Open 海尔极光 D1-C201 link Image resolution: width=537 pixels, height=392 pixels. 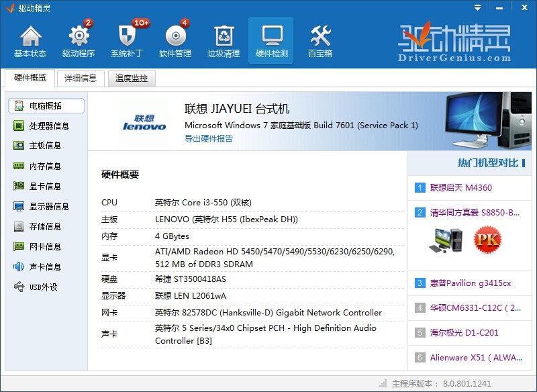(464, 332)
